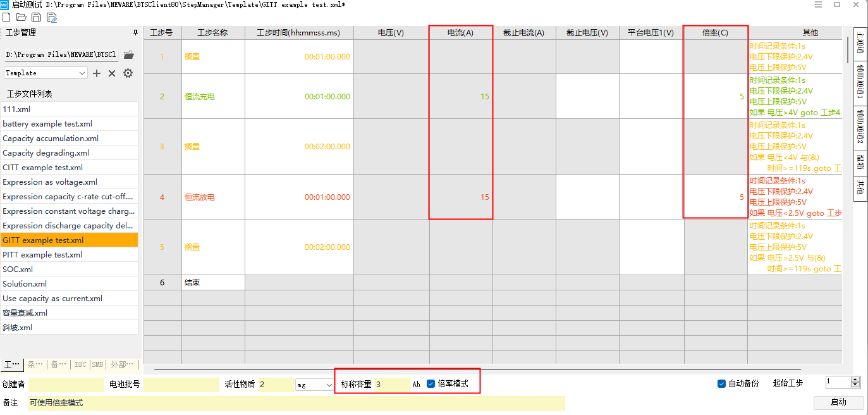
Task: Click the 启动 button
Action: pos(838,402)
